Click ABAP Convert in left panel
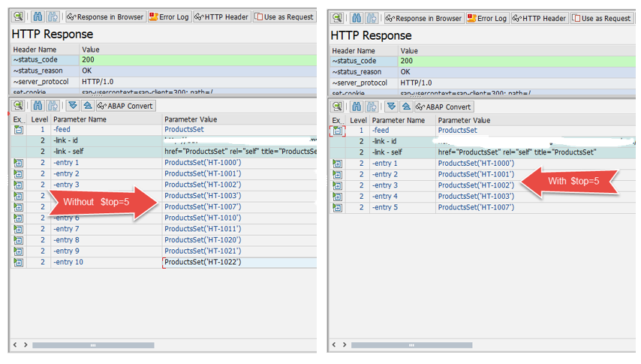641x364 pixels. pyautogui.click(x=125, y=106)
